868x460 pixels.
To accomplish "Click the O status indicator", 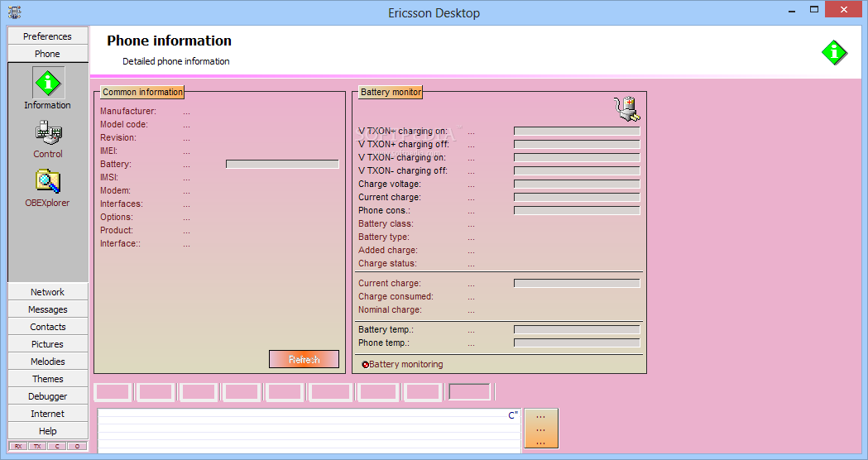I will 77,446.
